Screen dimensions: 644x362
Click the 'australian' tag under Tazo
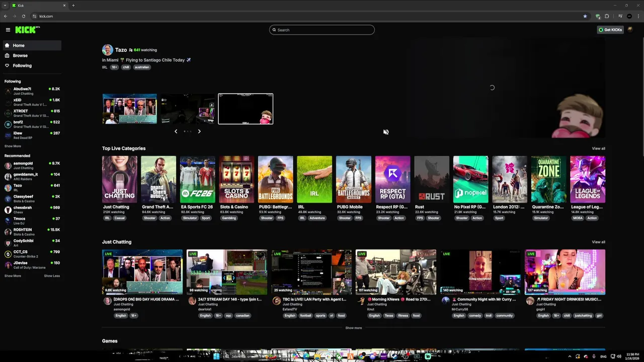click(142, 67)
